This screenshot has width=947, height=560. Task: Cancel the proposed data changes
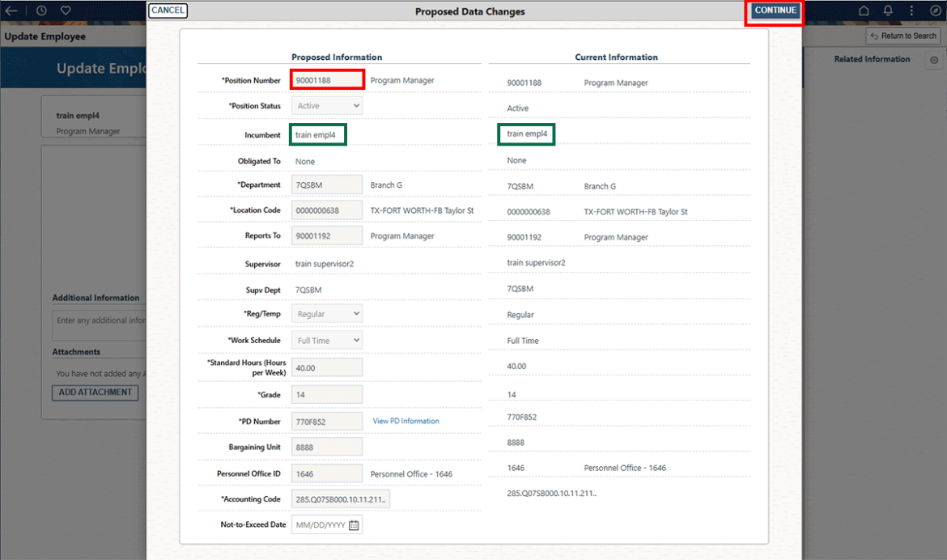168,11
